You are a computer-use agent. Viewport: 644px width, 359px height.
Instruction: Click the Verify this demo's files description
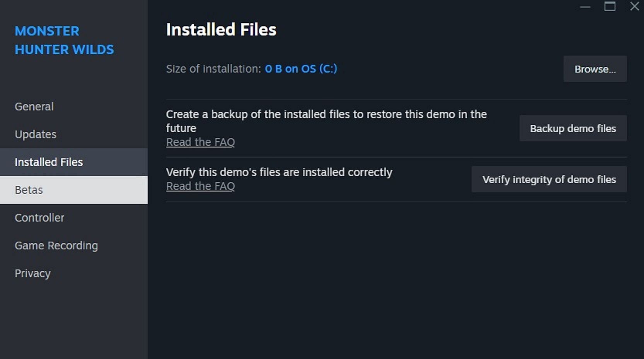(279, 172)
